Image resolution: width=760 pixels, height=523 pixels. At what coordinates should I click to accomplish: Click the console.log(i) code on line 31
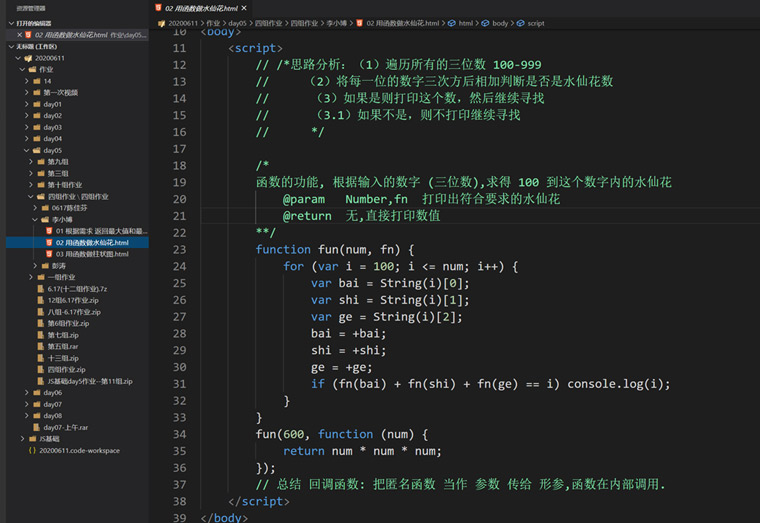pos(618,384)
